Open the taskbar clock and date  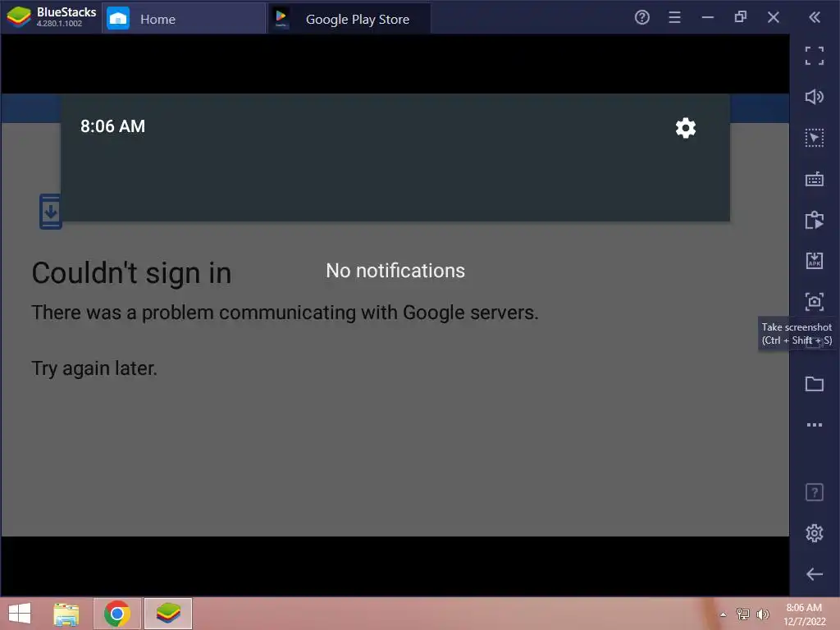804,614
